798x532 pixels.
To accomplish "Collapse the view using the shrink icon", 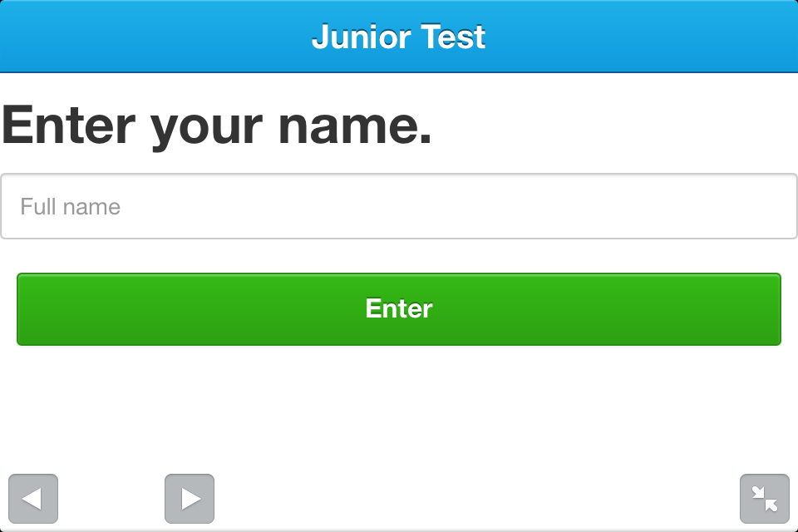I will [764, 499].
